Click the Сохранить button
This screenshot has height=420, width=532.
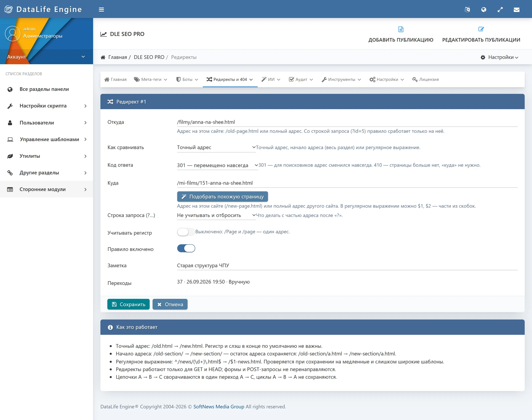pos(128,305)
